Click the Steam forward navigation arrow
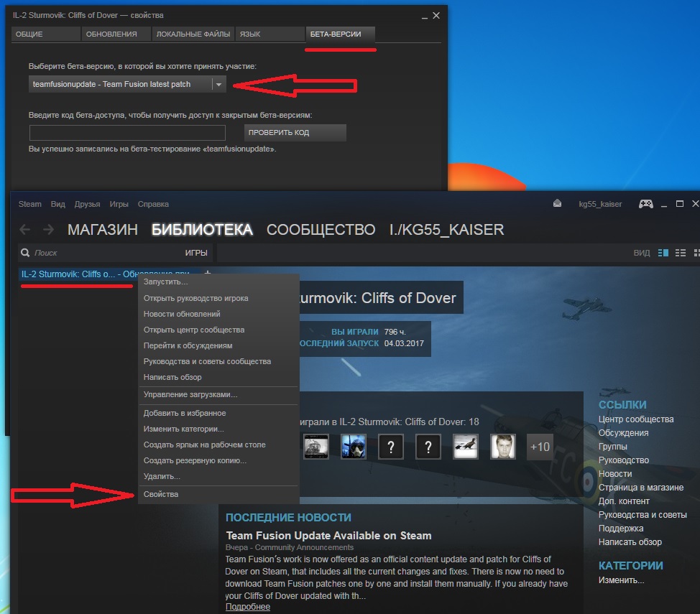 point(48,229)
